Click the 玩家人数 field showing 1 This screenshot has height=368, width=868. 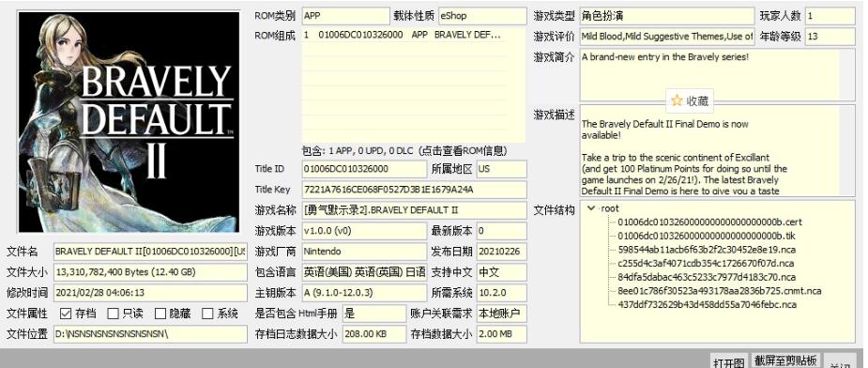tap(830, 16)
